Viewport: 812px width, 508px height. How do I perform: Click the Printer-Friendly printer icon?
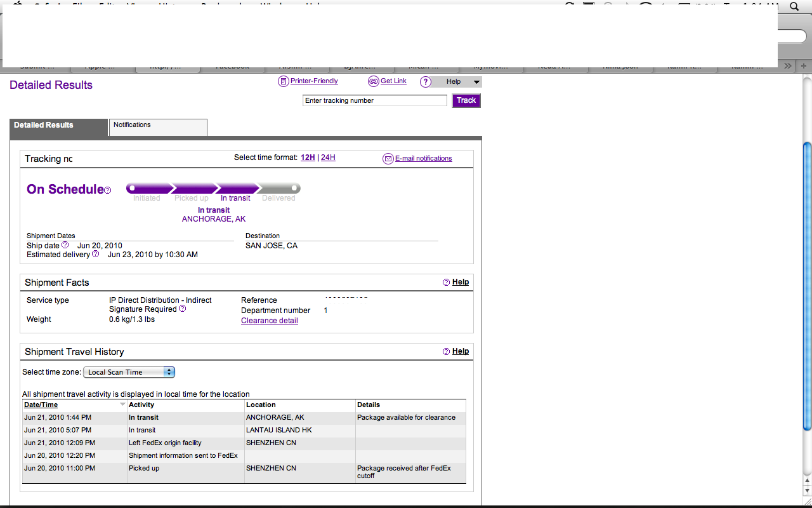[x=283, y=81]
